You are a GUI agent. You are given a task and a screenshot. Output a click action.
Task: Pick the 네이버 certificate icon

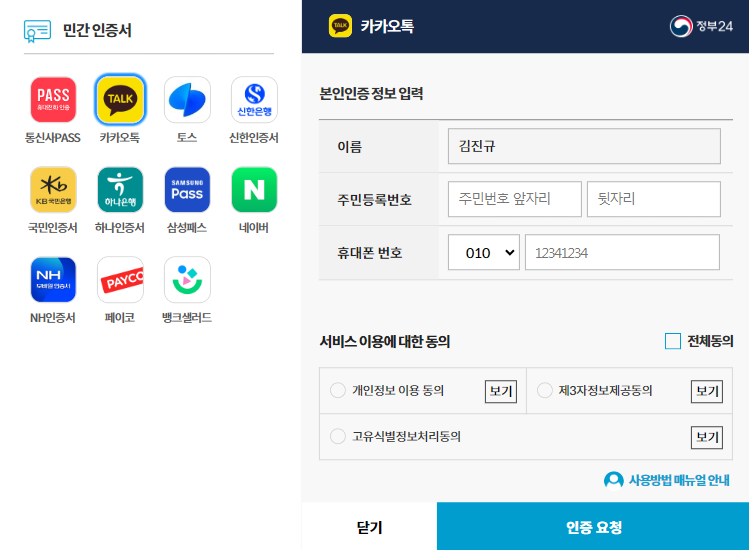click(254, 190)
